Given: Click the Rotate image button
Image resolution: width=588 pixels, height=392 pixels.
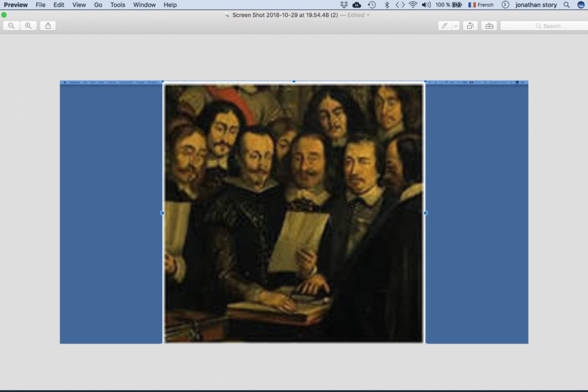Looking at the screenshot, I should 471,26.
